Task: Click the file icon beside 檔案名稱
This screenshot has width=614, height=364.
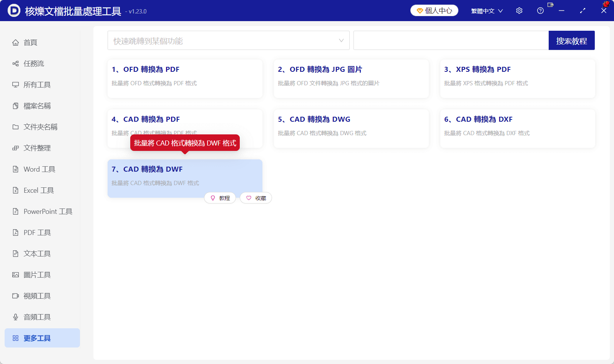Action: pyautogui.click(x=15, y=106)
